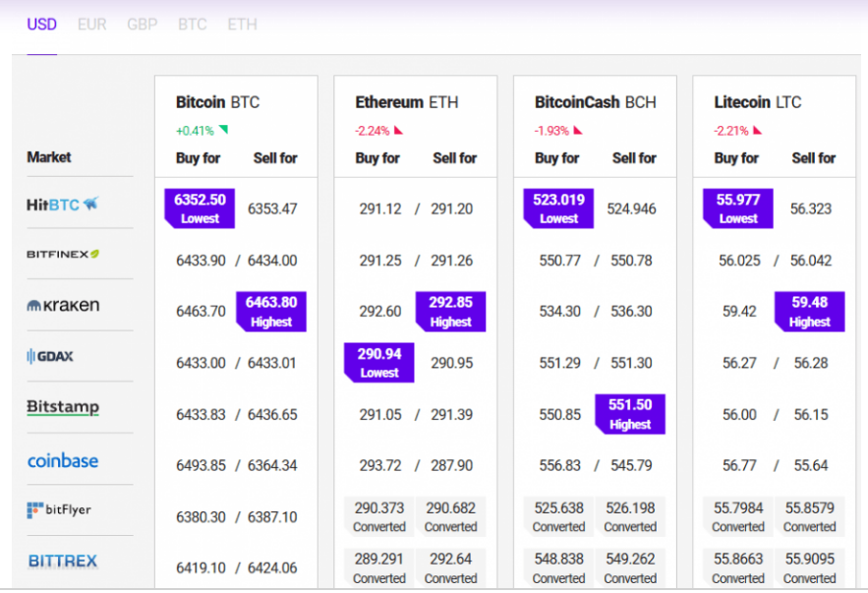Click the 292.64 Converted Ethereum sell price

click(450, 568)
